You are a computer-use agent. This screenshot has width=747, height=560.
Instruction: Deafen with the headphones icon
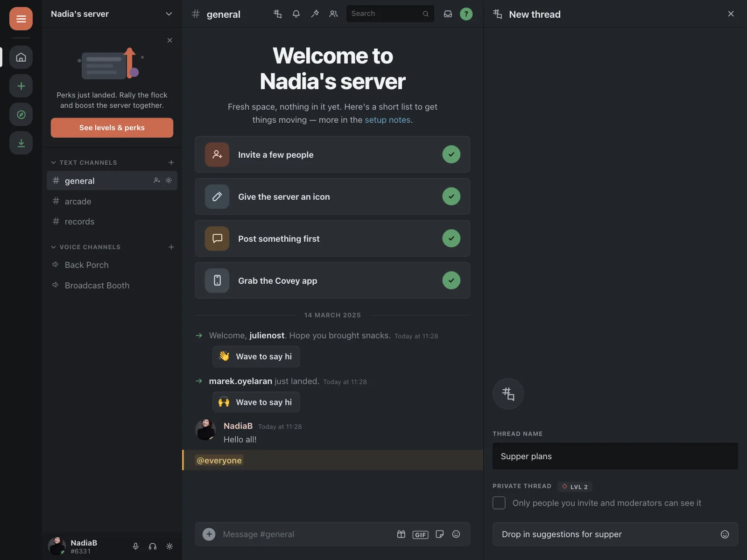tap(153, 546)
